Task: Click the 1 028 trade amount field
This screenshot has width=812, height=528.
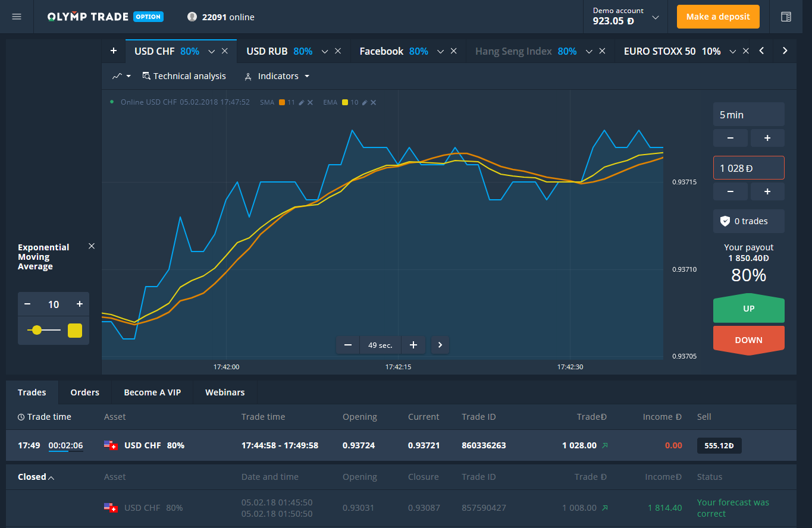Action: pyautogui.click(x=749, y=168)
